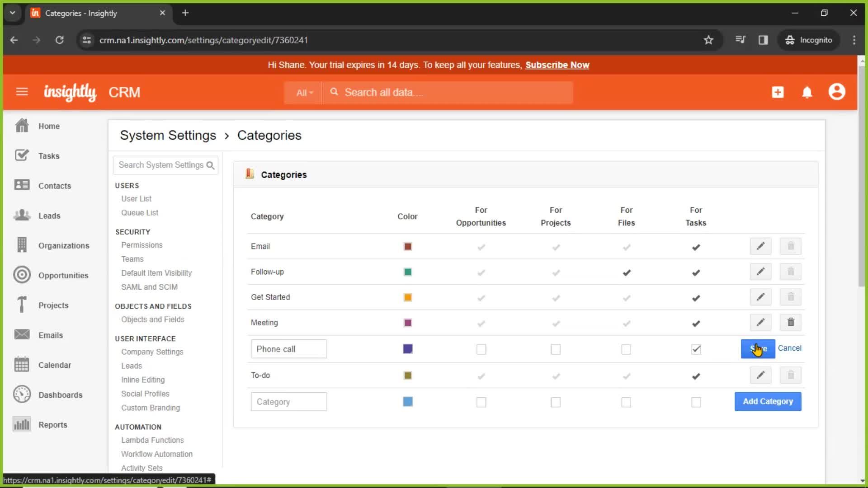Screen dimensions: 868x488
Task: Click the delete icon for Follow-up category
Action: [x=791, y=272]
